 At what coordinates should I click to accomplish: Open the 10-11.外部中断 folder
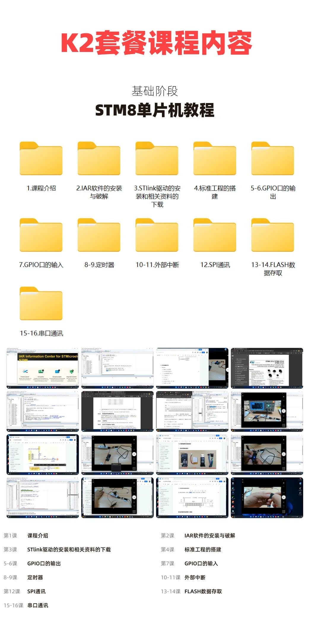point(157,235)
